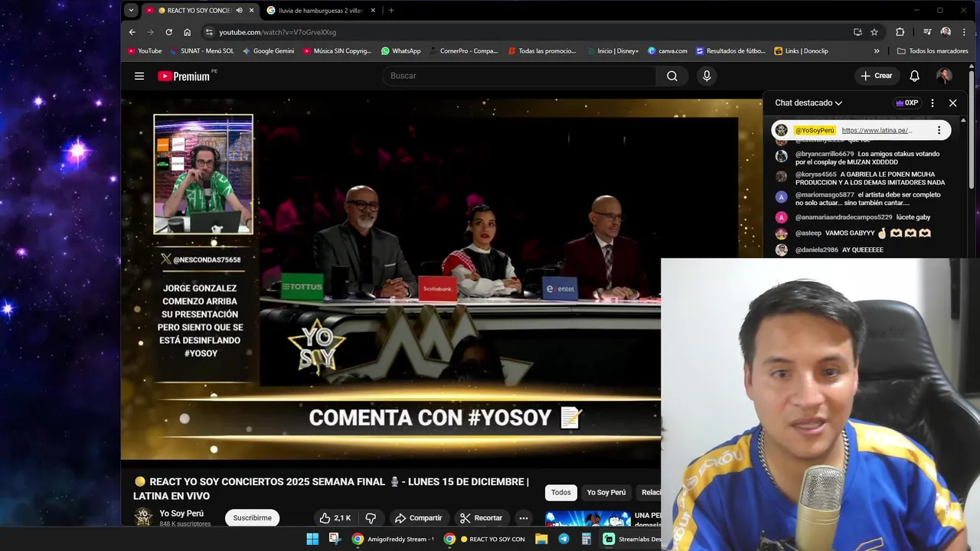
Task: Open the Yo Soy Perú channel name
Action: click(x=181, y=514)
